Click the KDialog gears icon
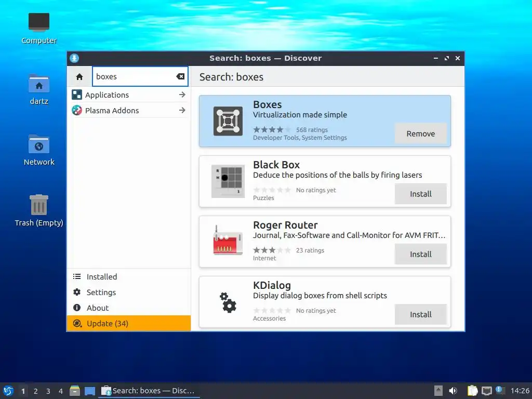Image resolution: width=532 pixels, height=399 pixels. [x=228, y=302]
